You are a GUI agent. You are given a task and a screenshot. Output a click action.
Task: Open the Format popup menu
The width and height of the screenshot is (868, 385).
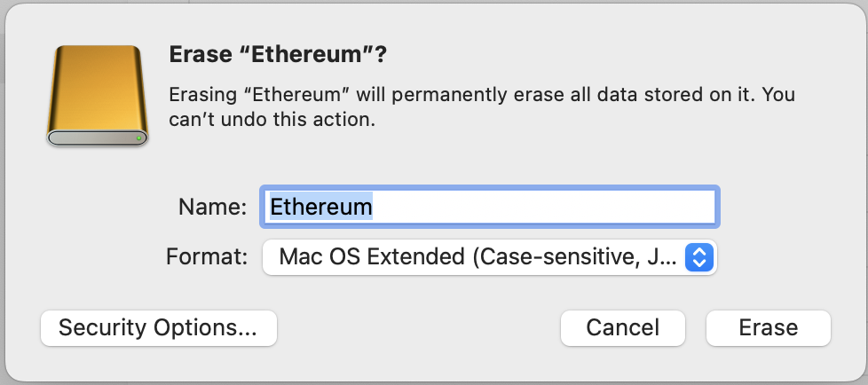(x=488, y=257)
